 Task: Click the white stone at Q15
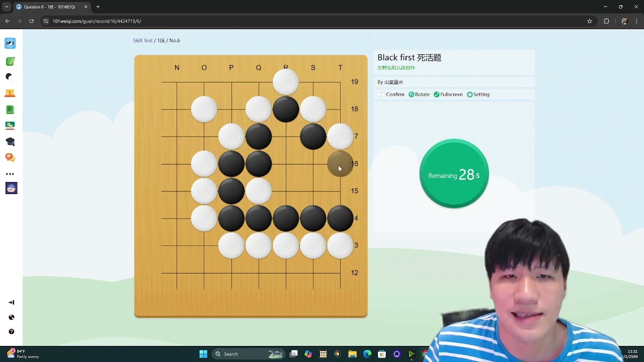[x=259, y=191]
